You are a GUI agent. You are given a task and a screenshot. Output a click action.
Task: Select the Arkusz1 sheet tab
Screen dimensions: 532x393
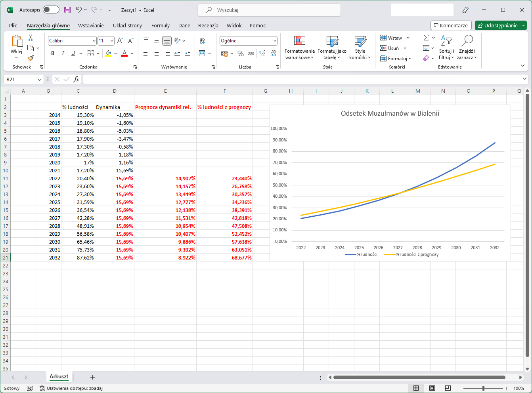pos(59,377)
